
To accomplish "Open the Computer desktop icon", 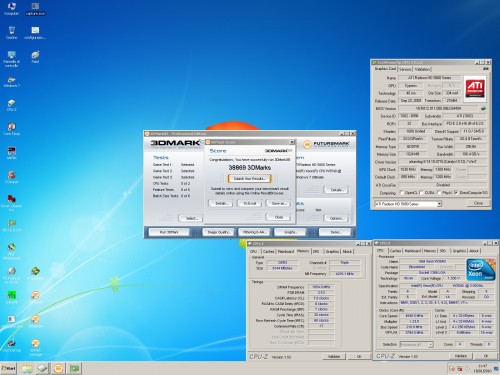I will [11, 9].
